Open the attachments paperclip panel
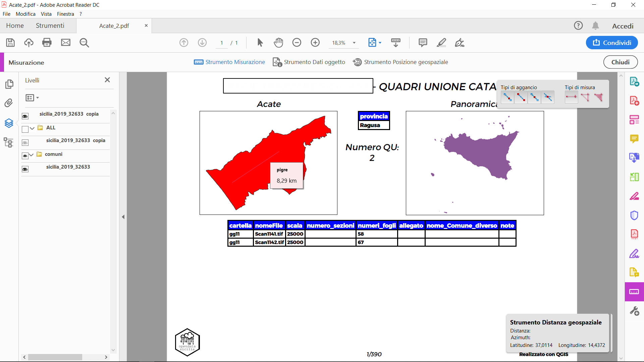The width and height of the screenshot is (644, 362). tap(9, 103)
